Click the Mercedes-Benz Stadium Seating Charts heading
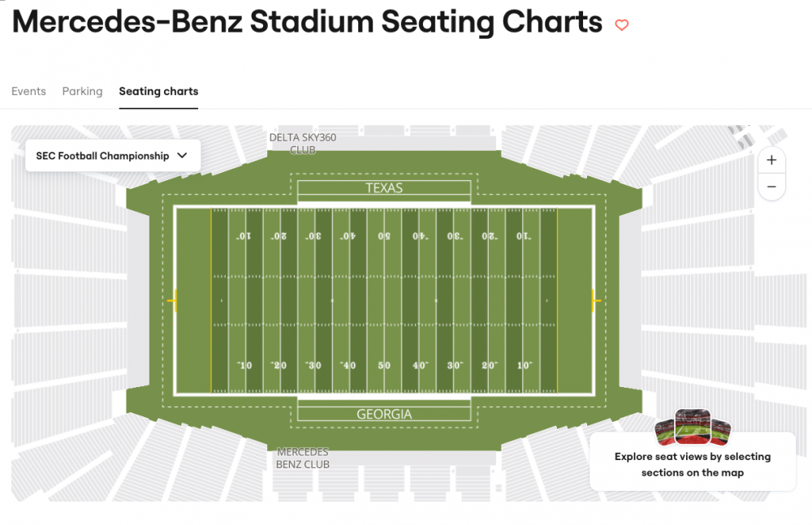Image resolution: width=812 pixels, height=525 pixels. tap(307, 23)
